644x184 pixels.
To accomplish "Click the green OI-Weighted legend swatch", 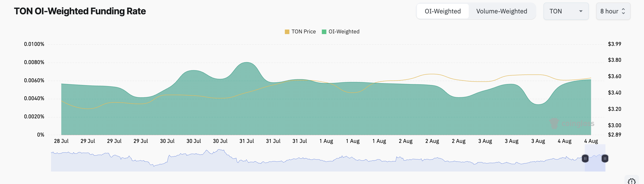I will pyautogui.click(x=324, y=32).
